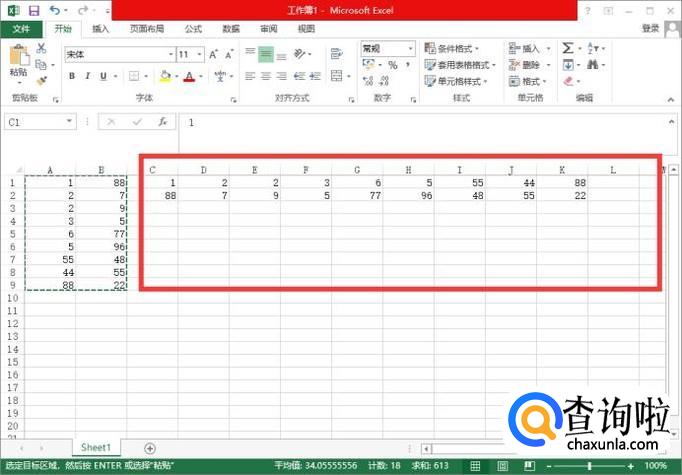682x475 pixels.
Task: Open the font name dropdown
Action: (170, 54)
